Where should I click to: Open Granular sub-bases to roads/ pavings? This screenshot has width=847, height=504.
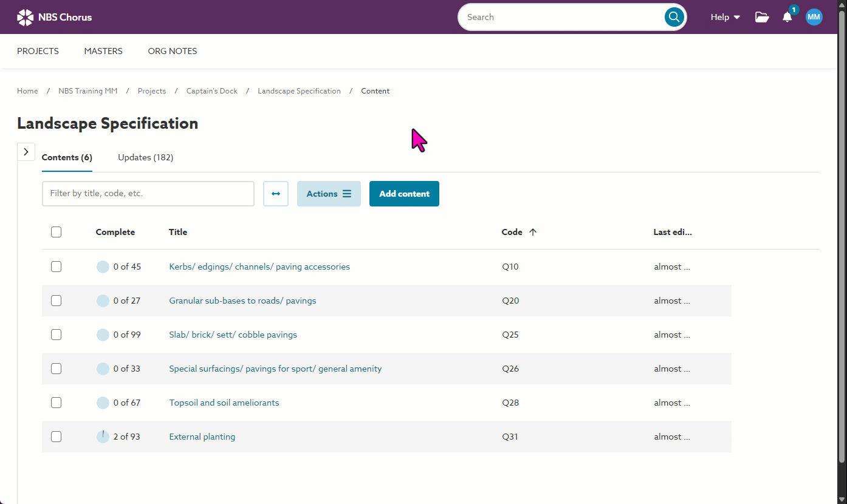(x=242, y=301)
